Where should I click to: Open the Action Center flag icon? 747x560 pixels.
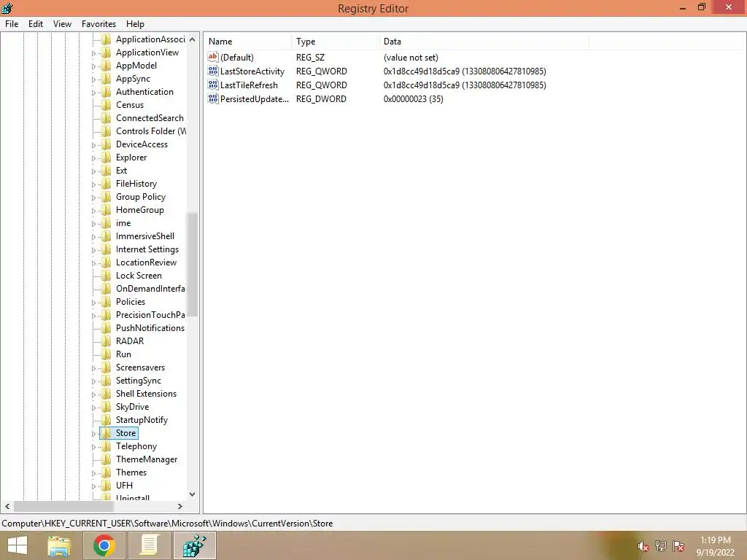678,546
